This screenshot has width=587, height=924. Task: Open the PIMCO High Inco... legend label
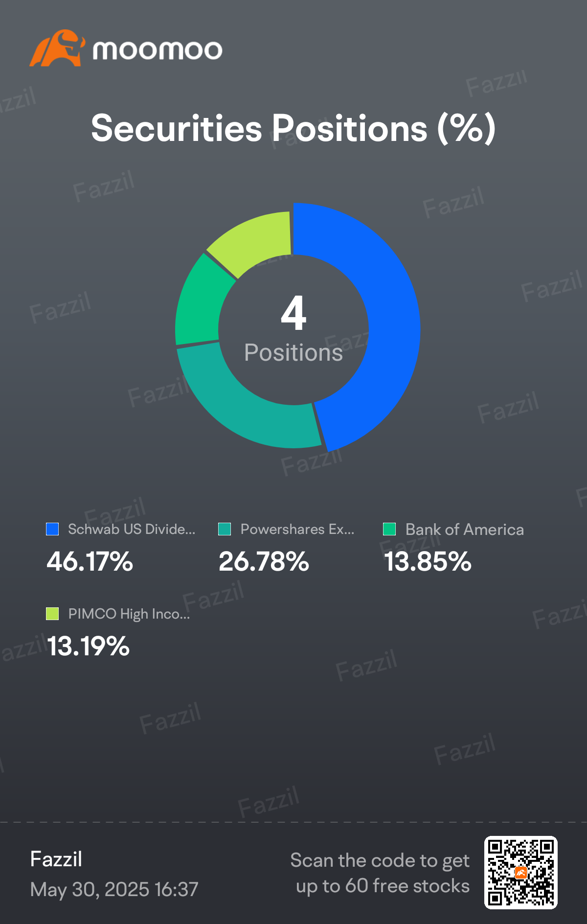pyautogui.click(x=129, y=614)
